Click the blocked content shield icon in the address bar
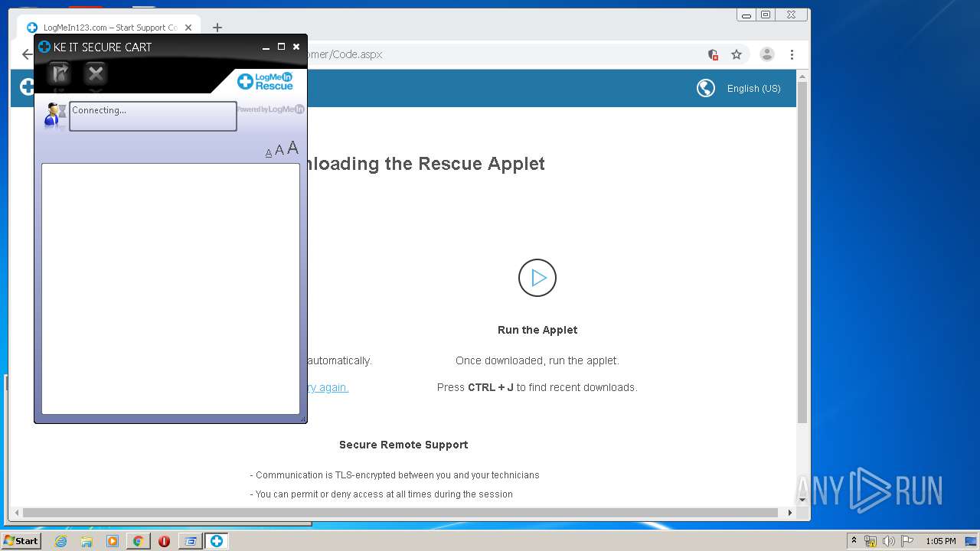980x551 pixels. coord(713,54)
